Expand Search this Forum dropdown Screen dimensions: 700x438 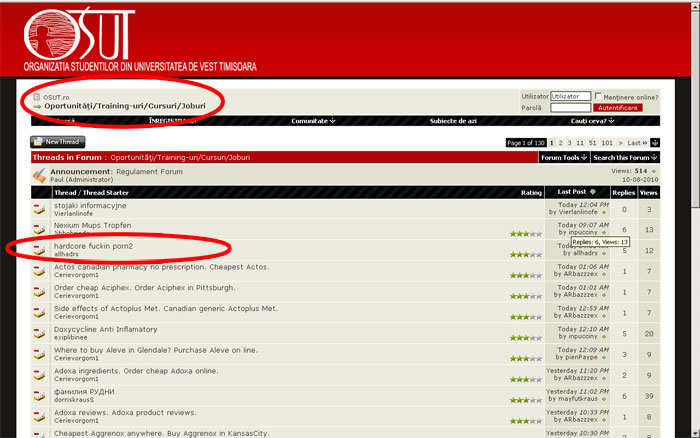[625, 158]
